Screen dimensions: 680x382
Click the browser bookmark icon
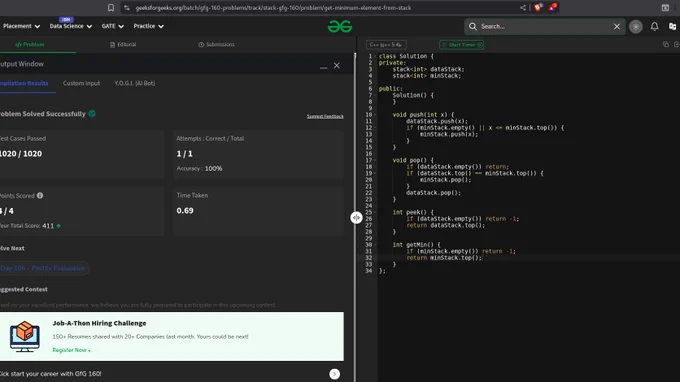coord(111,7)
